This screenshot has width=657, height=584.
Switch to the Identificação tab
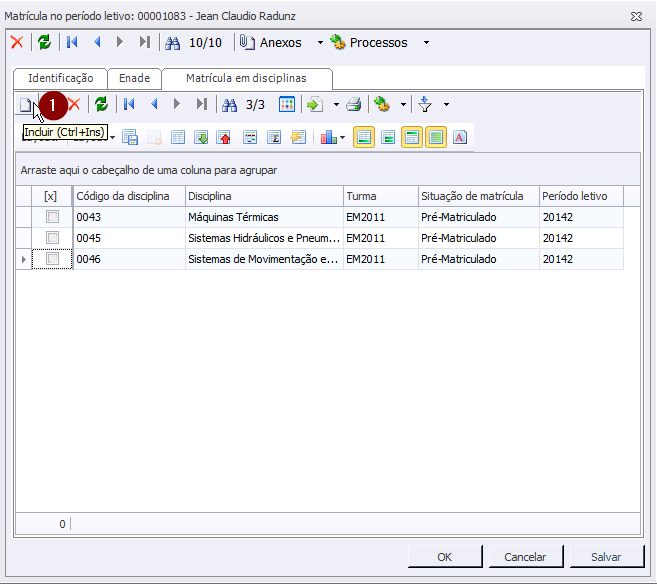pos(60,78)
